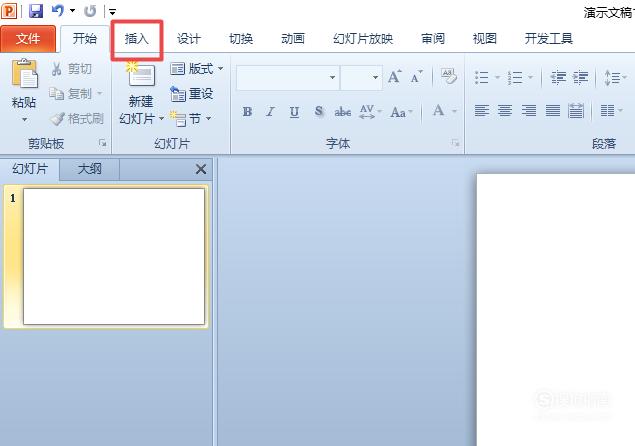Switch to the 审阅 review tab
Screen dimensions: 635x446
[x=433, y=39]
